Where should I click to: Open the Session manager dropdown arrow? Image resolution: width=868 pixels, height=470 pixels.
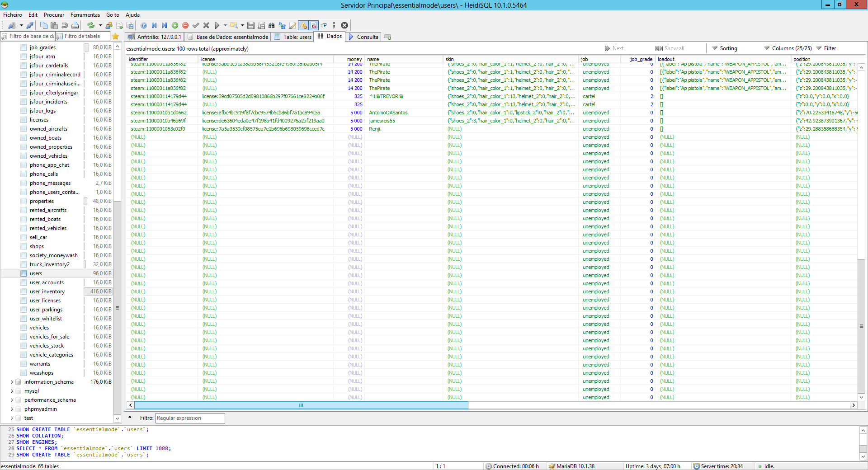point(21,25)
